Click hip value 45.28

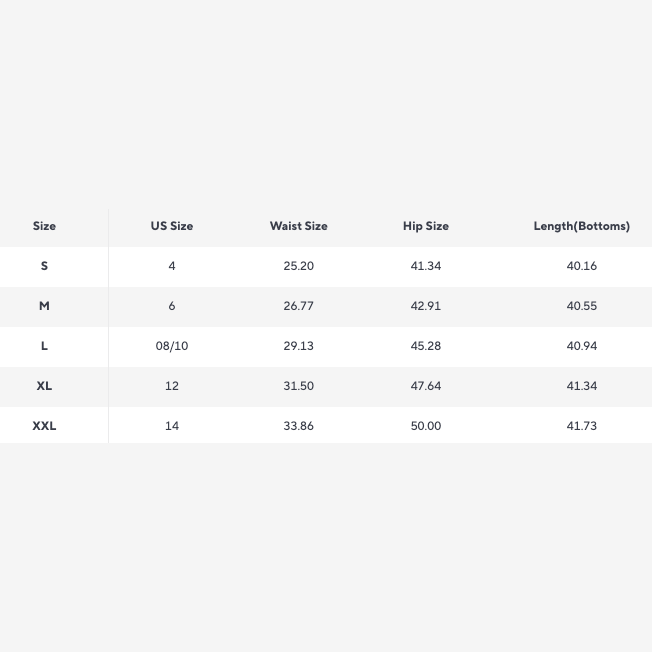point(426,346)
